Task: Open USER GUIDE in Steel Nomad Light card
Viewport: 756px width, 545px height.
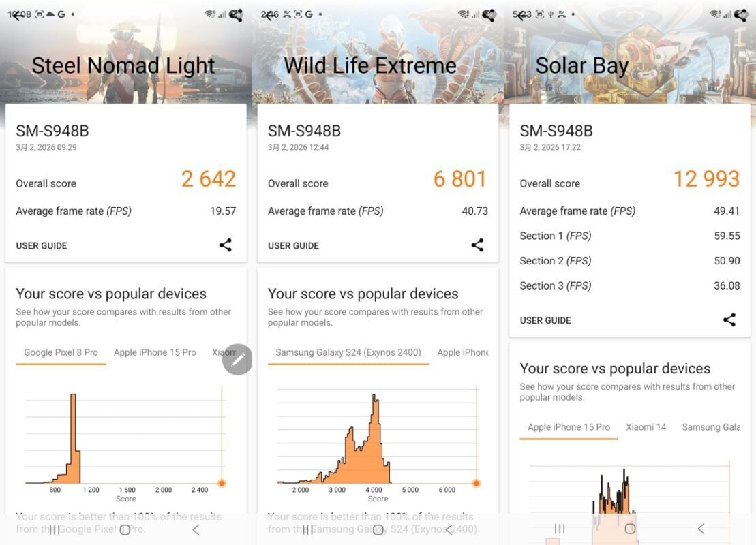Action: coord(42,246)
